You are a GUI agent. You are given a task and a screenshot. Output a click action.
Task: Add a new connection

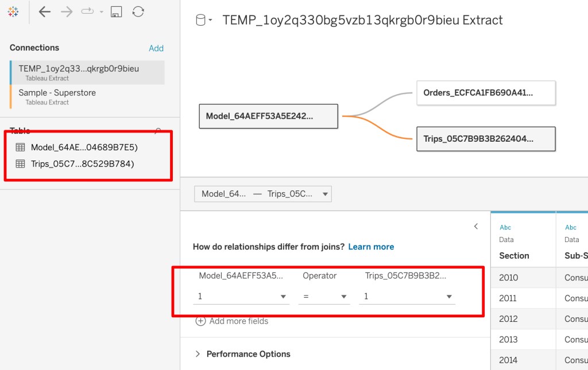coord(156,48)
